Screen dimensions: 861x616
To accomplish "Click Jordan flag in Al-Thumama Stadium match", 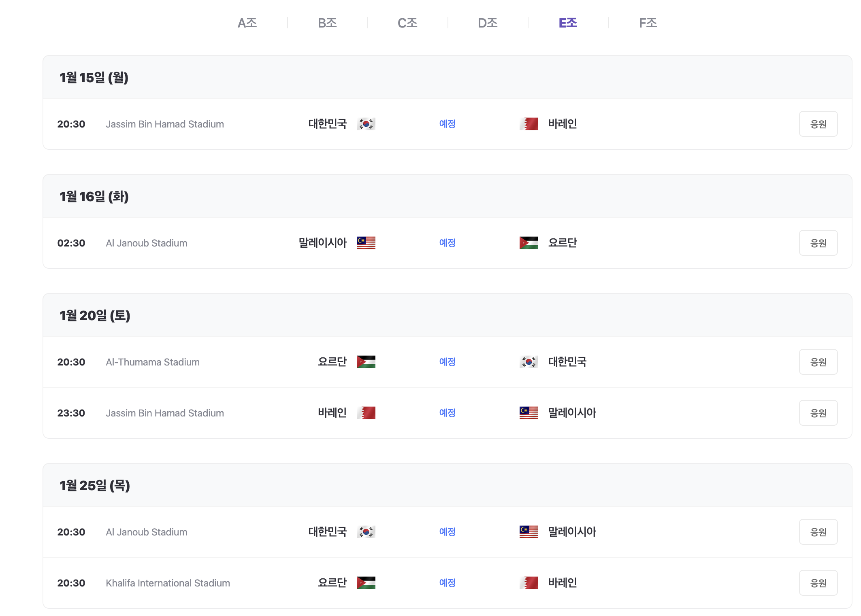I will point(366,362).
